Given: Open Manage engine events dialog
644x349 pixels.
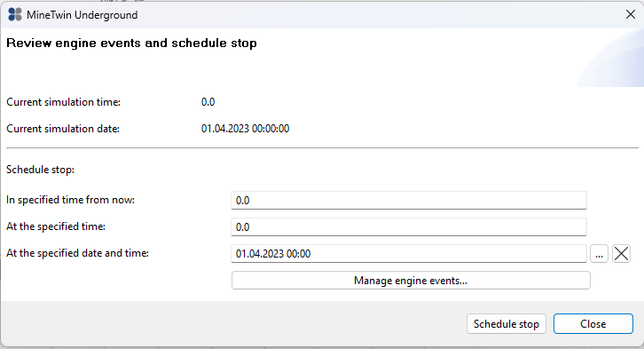Looking at the screenshot, I should click(411, 281).
